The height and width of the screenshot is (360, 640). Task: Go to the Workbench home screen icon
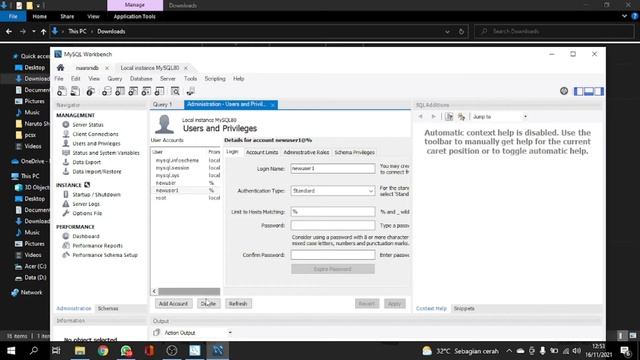[60, 68]
